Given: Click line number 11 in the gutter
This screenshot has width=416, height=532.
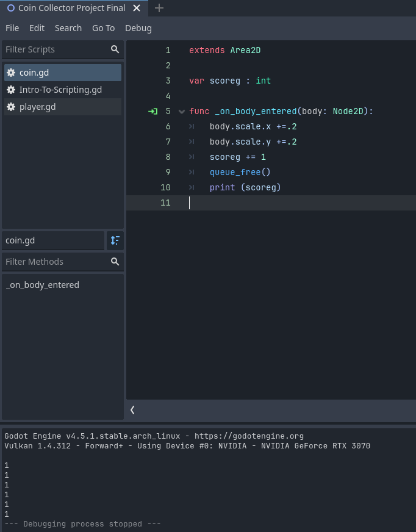Looking at the screenshot, I should pos(165,203).
